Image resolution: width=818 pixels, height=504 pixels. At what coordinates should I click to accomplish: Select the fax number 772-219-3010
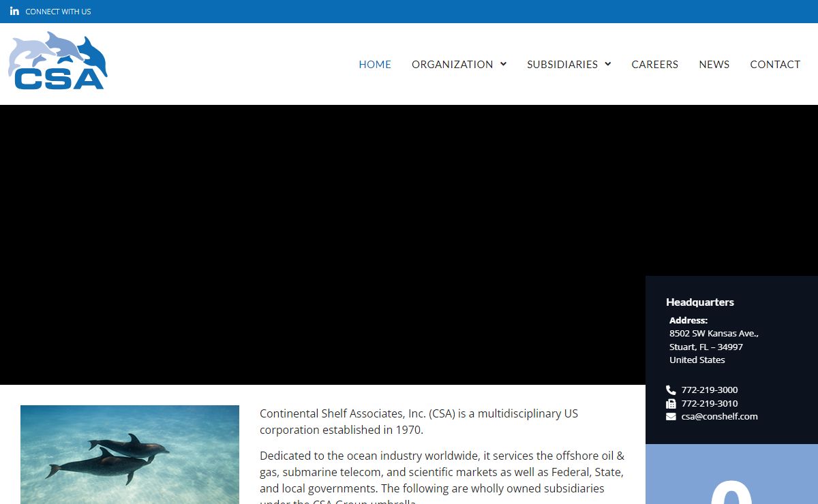tap(710, 403)
